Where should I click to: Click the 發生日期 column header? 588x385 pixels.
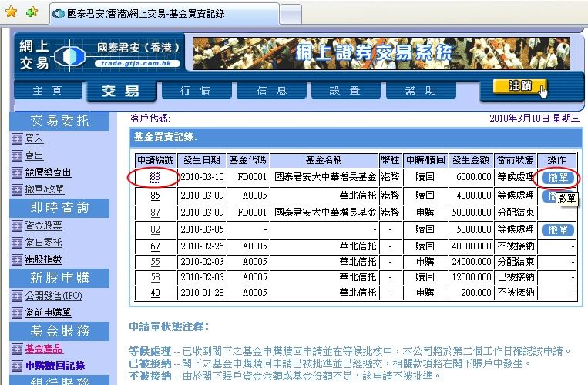click(202, 160)
